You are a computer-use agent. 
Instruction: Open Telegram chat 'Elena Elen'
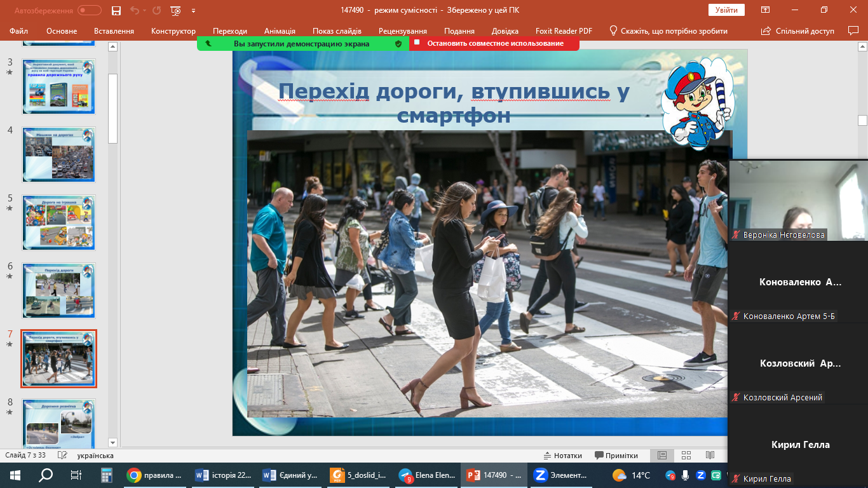(426, 475)
